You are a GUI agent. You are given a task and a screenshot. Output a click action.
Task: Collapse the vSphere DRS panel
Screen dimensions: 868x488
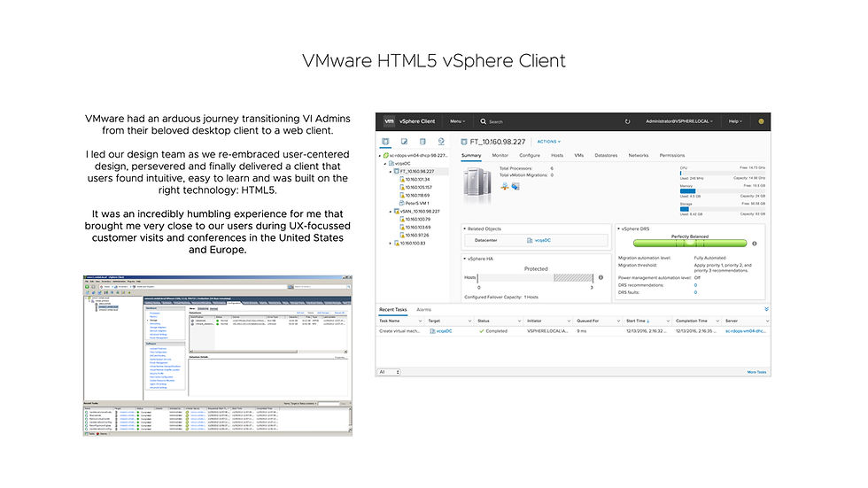(x=618, y=229)
